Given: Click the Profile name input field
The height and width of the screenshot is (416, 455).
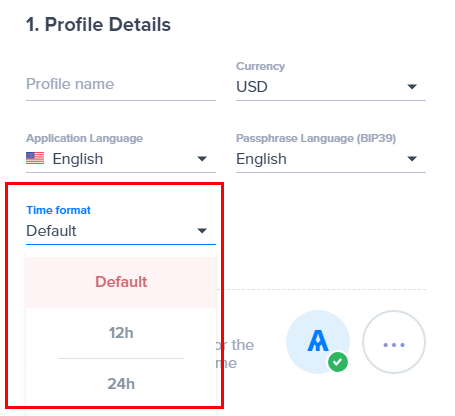Looking at the screenshot, I should tap(121, 84).
